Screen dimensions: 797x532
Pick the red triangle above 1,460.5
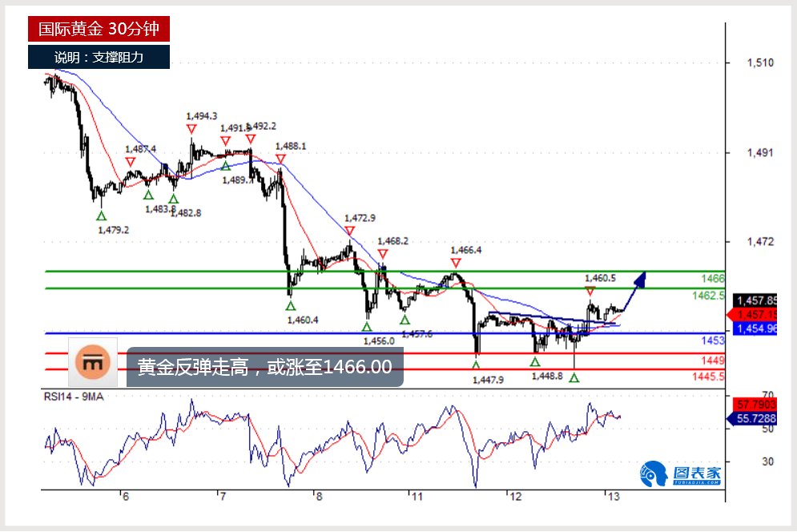(590, 291)
